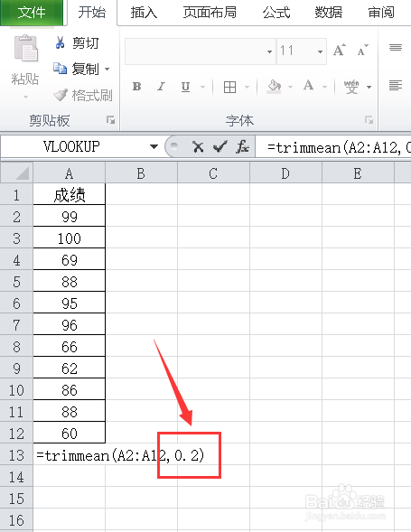Viewport: 411px width, 532px height.
Task: Toggle underline formatting
Action: [x=185, y=87]
